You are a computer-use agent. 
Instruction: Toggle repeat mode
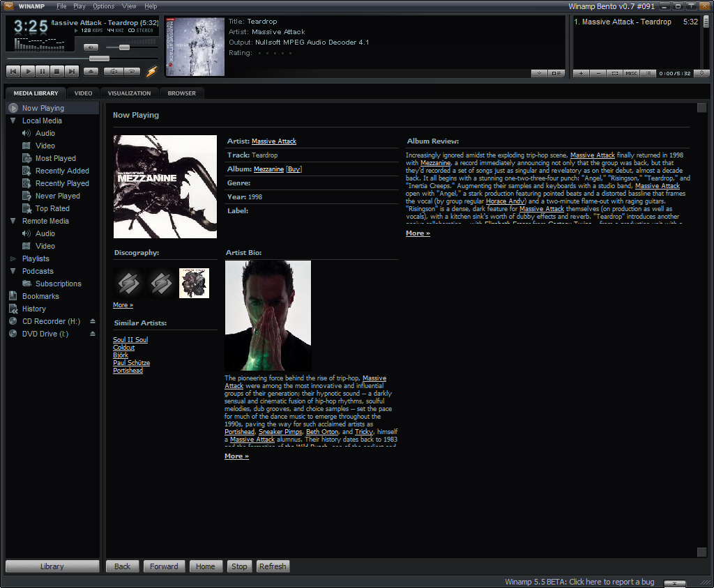[x=132, y=72]
